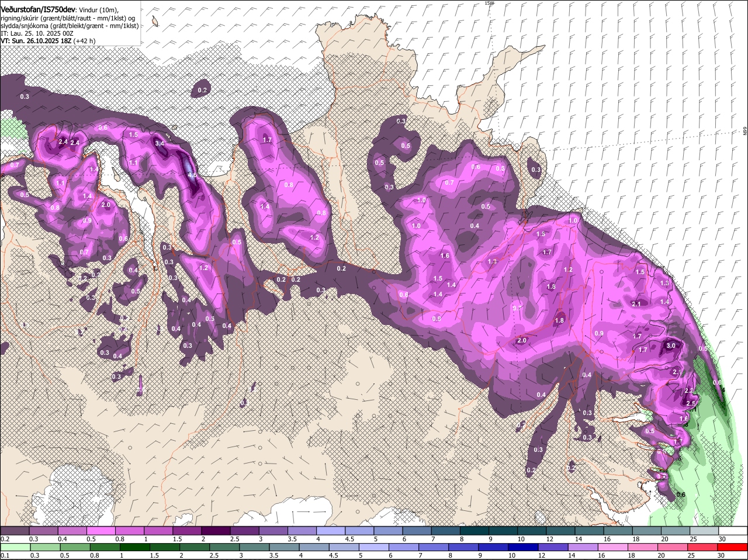Select lower legend swatch between 5 and 6
This screenshot has height=560, width=748.
coord(375,547)
